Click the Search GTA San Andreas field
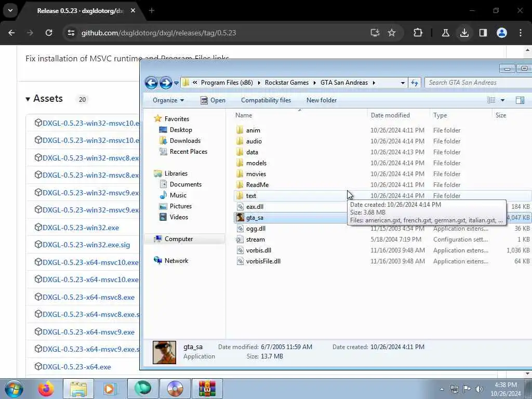The image size is (532, 399). [478, 83]
